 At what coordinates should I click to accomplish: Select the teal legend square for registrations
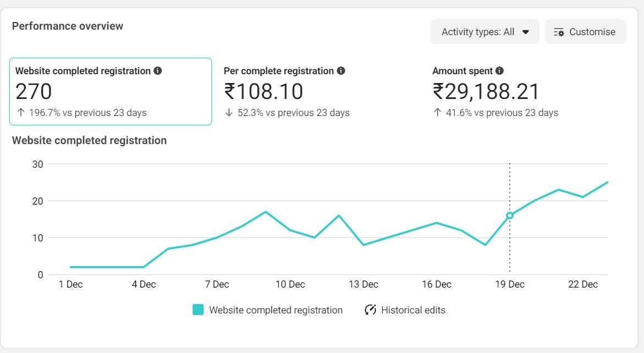pyautogui.click(x=198, y=310)
